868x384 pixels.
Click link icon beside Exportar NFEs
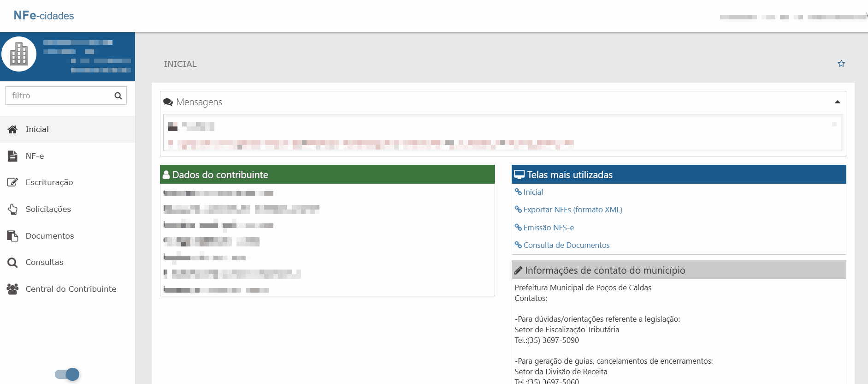[519, 210]
